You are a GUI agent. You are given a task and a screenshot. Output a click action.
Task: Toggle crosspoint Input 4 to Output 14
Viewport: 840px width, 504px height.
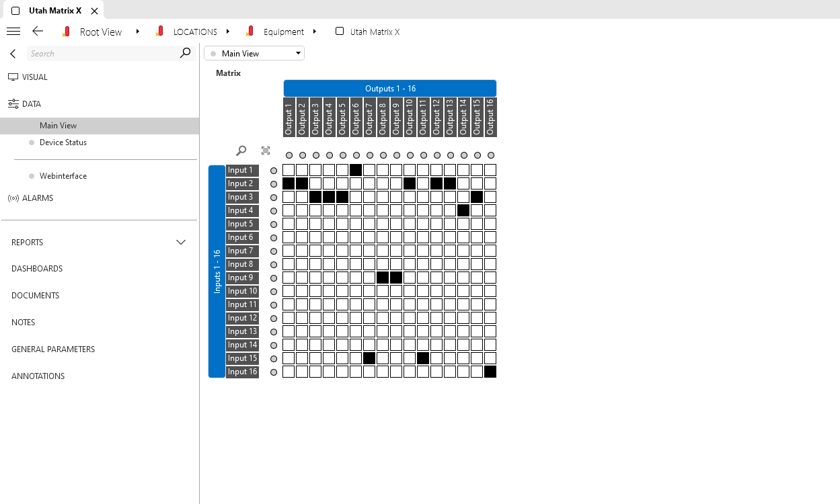463,210
